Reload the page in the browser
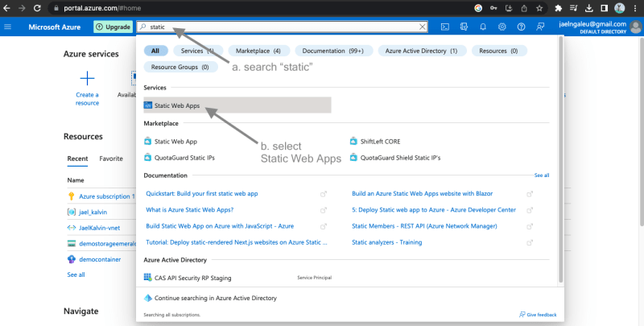 [x=37, y=8]
